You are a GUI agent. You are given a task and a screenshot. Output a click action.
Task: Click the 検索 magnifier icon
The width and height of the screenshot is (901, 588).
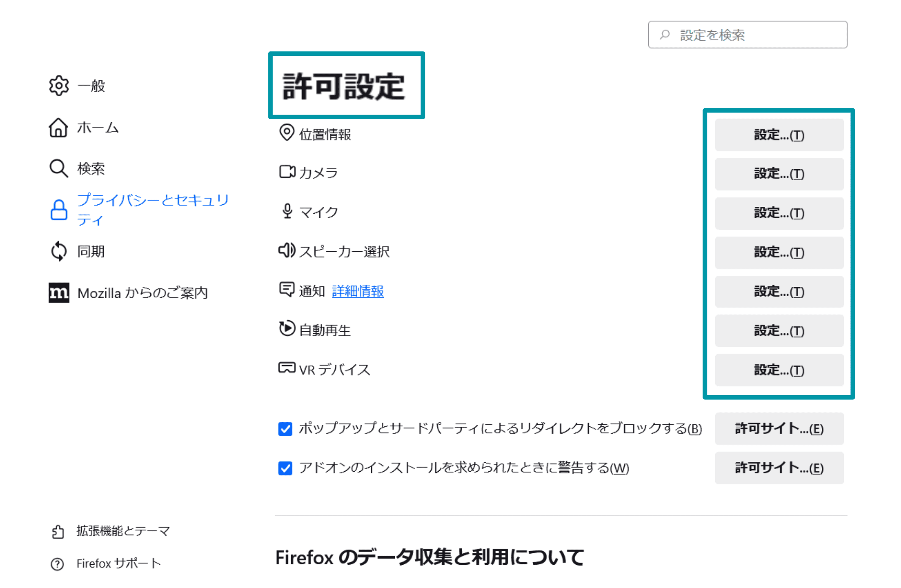click(58, 168)
